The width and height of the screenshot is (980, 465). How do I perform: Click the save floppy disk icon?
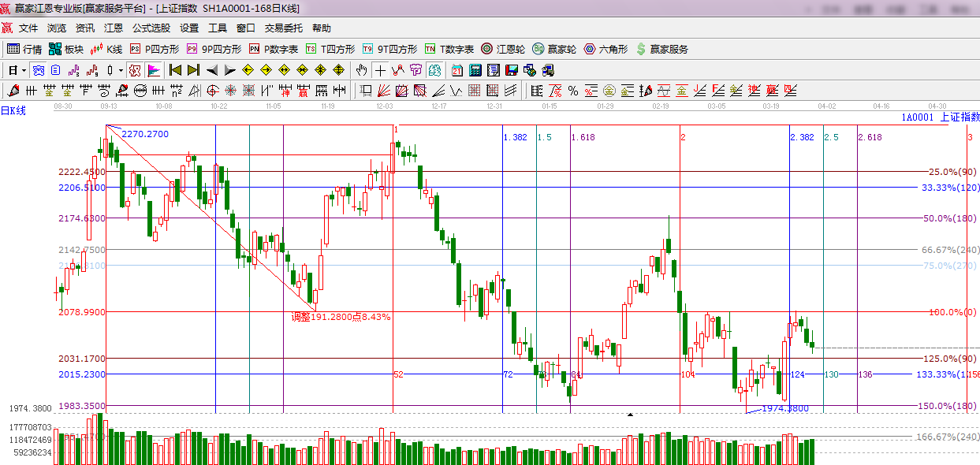point(512,70)
